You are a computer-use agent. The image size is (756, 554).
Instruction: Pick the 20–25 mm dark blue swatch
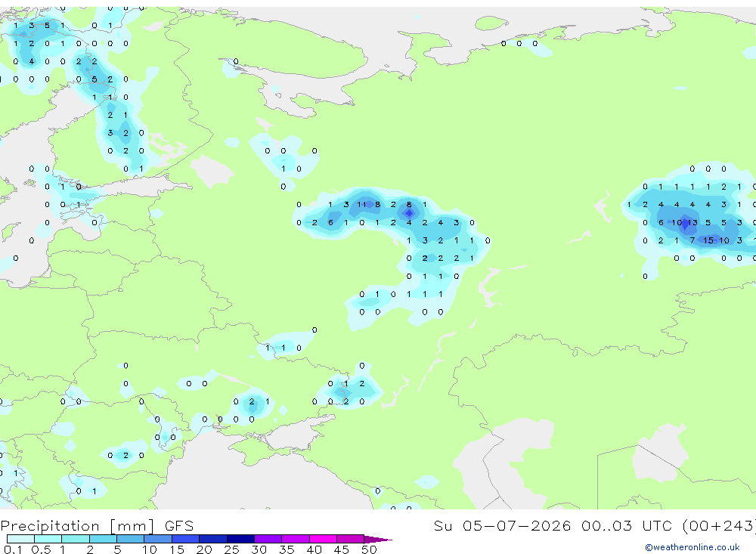213,539
